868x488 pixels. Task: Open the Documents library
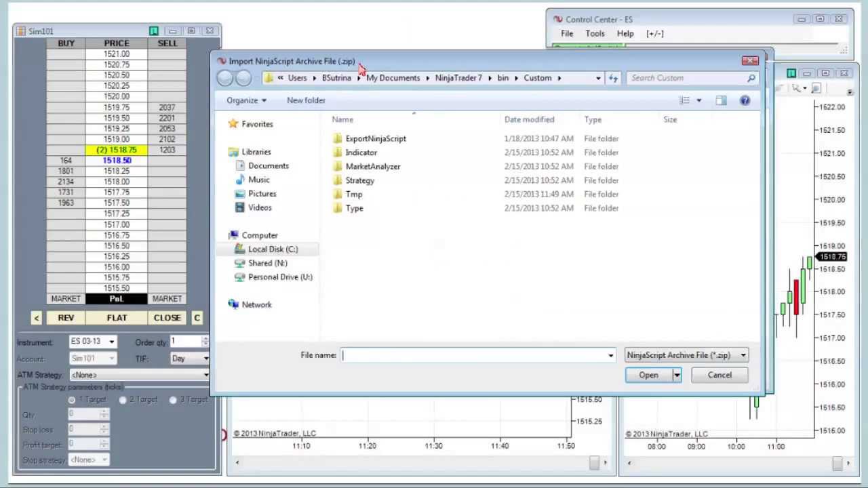[x=268, y=165]
